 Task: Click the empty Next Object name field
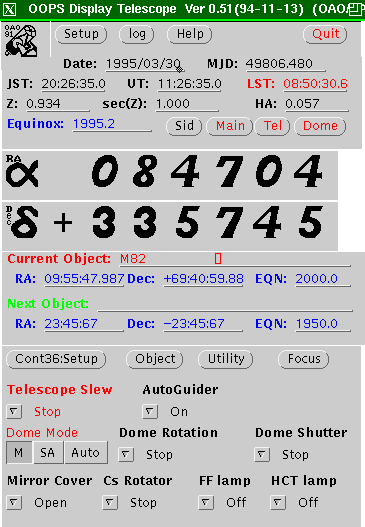point(225,304)
